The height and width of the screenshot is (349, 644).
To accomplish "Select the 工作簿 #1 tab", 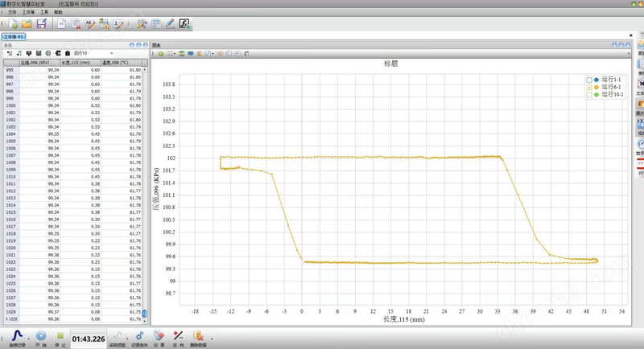I will (14, 37).
